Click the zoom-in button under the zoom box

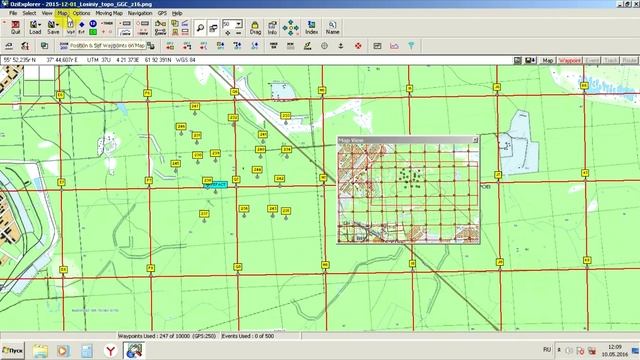click(x=228, y=33)
